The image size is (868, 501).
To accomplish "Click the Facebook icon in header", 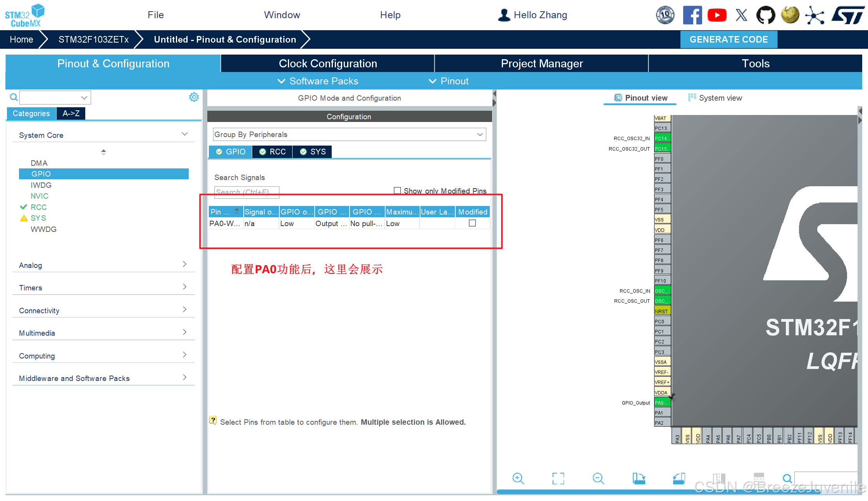I will point(692,15).
